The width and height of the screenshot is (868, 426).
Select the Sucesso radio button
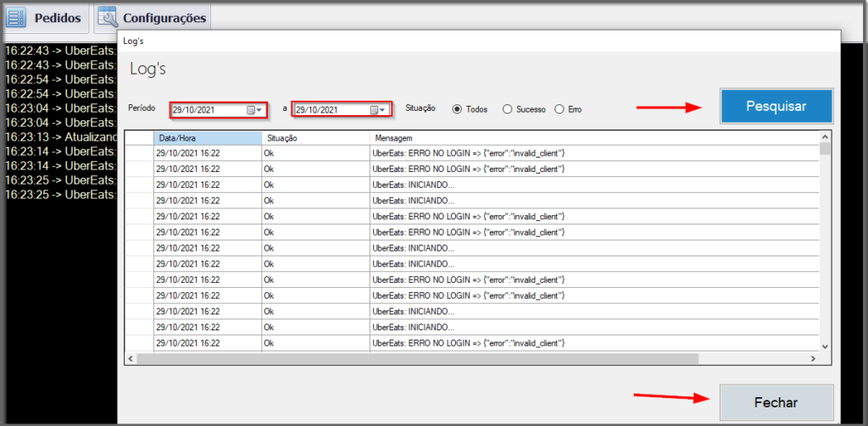click(x=507, y=109)
